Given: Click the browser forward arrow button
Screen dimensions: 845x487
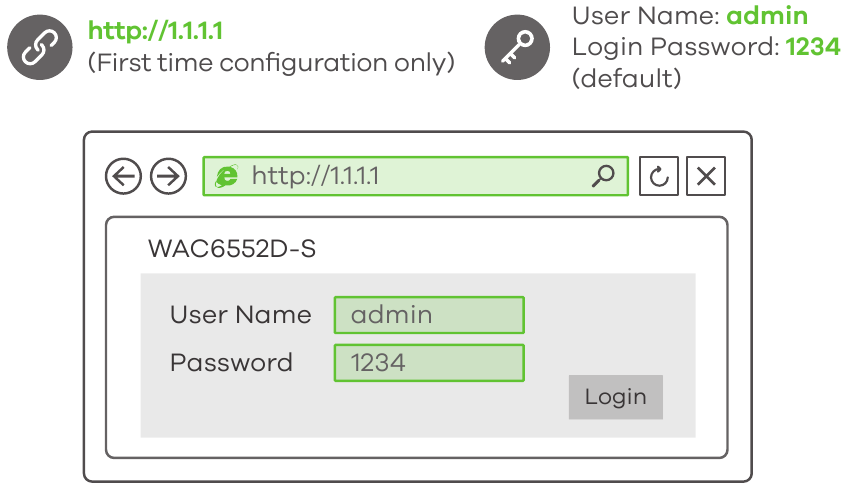Looking at the screenshot, I should pos(168,177).
